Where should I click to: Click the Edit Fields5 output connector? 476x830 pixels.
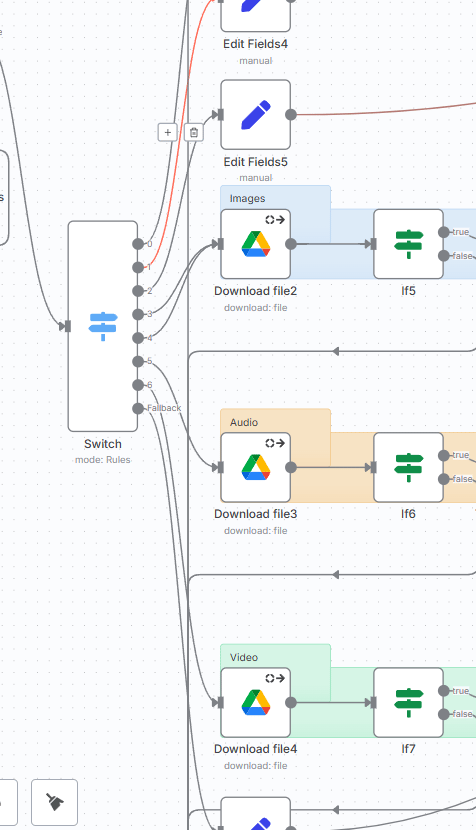click(291, 114)
